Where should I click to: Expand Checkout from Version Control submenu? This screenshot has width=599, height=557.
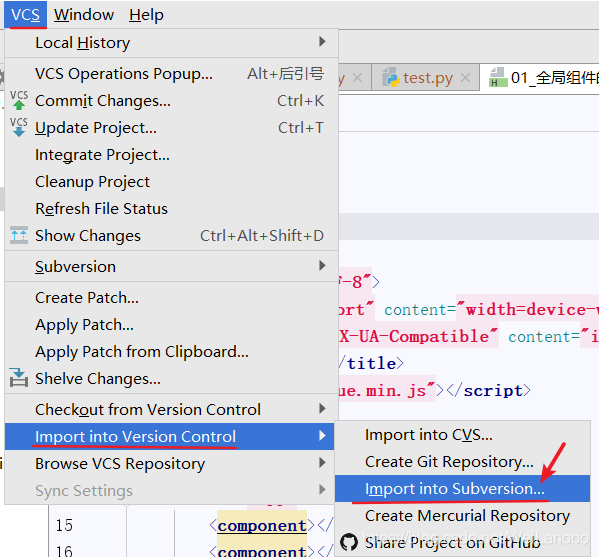(x=172, y=410)
